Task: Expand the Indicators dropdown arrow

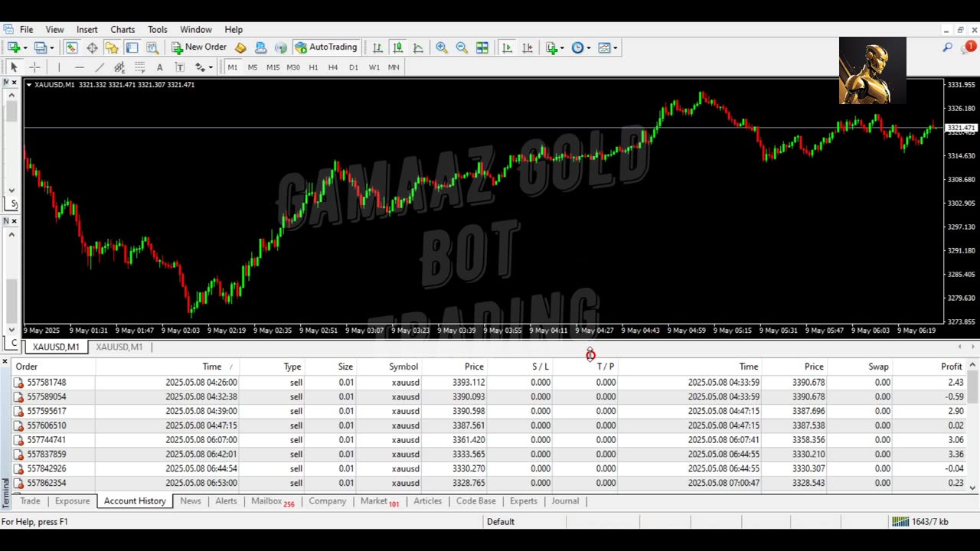Action: [x=562, y=47]
